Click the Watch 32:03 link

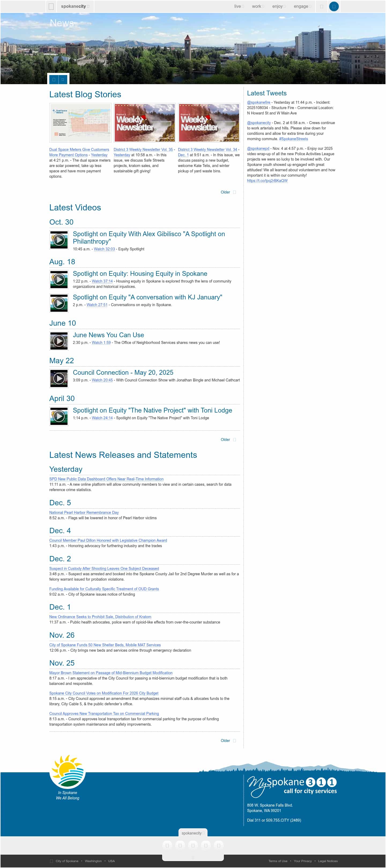(105, 249)
